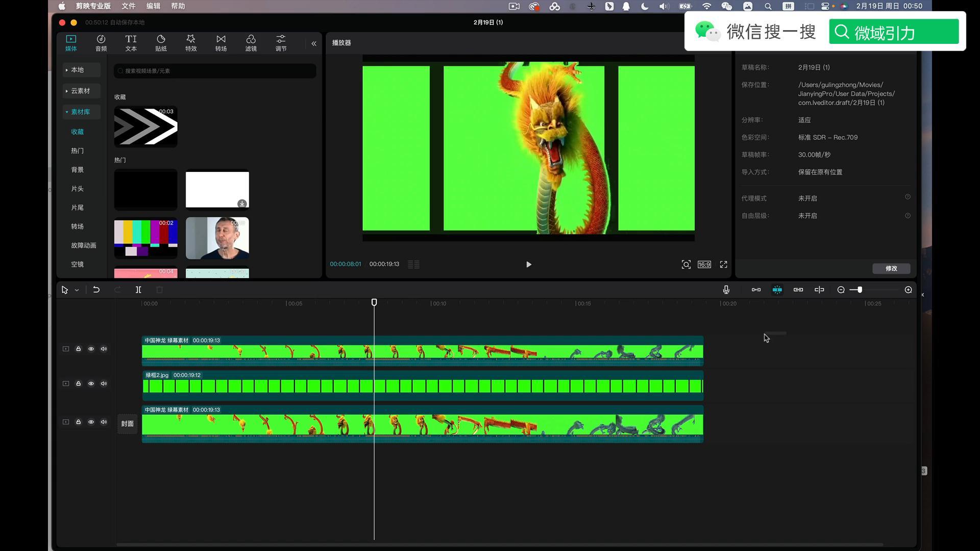Zoom in the timeline
980x551 pixels.
(x=909, y=290)
